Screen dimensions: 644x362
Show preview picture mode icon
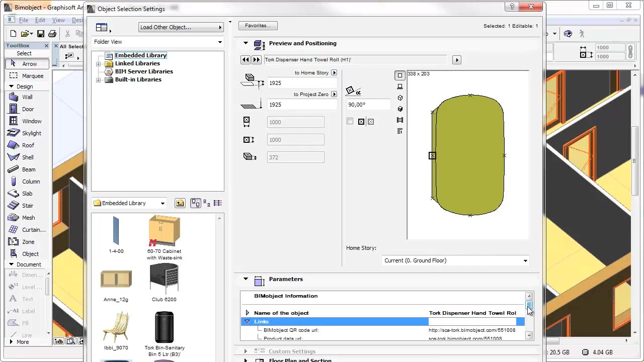(400, 120)
